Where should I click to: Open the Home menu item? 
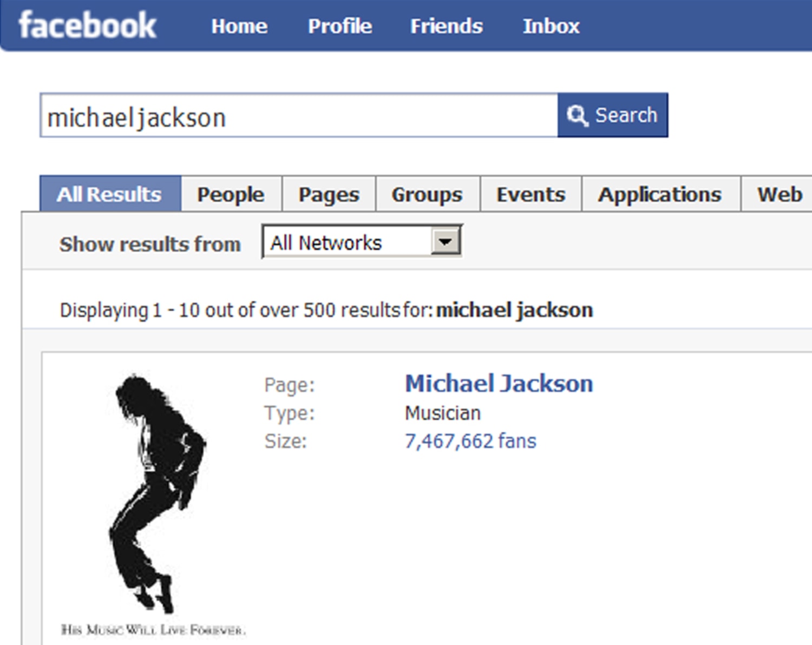tap(239, 25)
